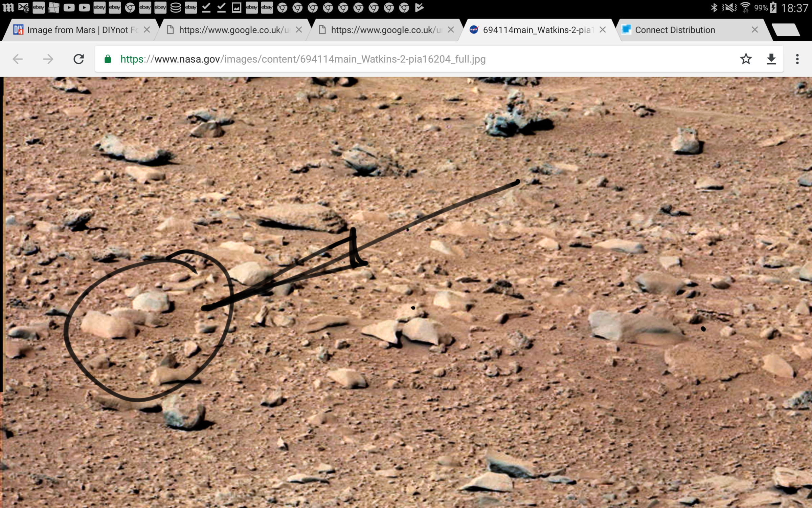Switch to Connect Distribution tab
This screenshot has height=508, width=812.
tap(675, 30)
